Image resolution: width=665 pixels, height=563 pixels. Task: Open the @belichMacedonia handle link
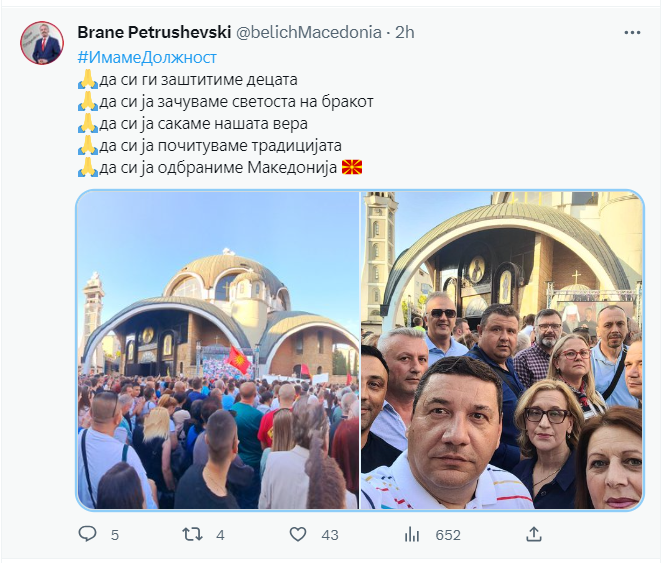tap(308, 32)
